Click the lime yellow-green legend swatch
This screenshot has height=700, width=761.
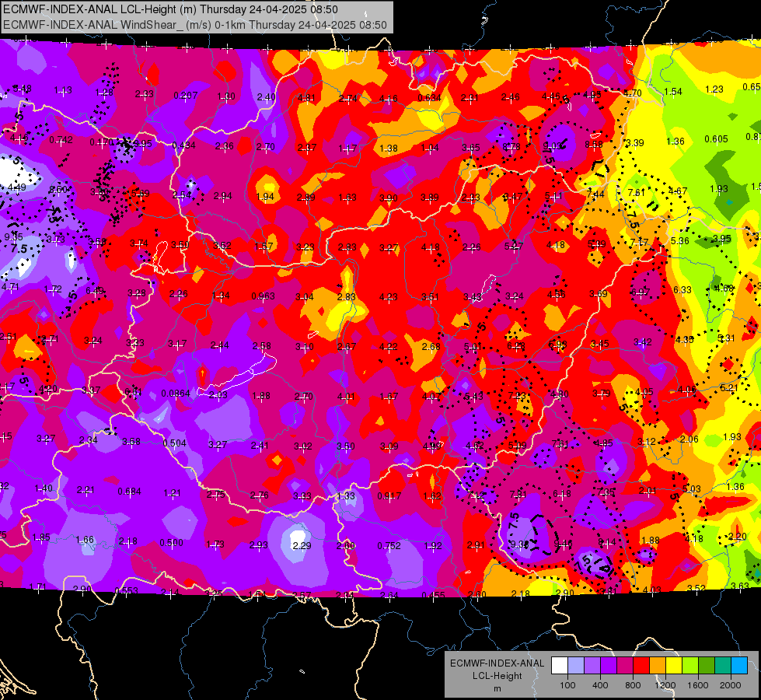click(690, 666)
